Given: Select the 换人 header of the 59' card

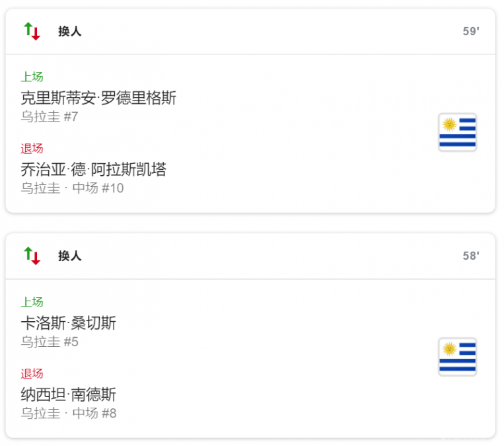Looking at the screenshot, I should (69, 31).
